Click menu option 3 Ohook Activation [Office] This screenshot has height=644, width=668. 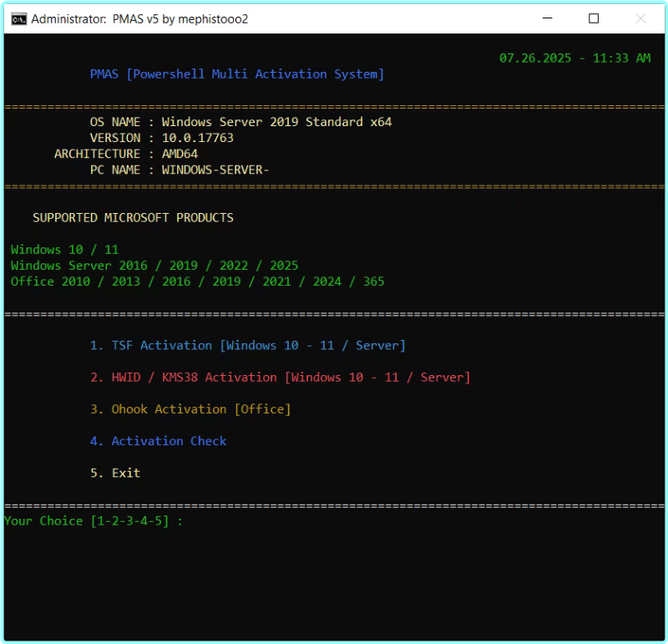[x=190, y=409]
